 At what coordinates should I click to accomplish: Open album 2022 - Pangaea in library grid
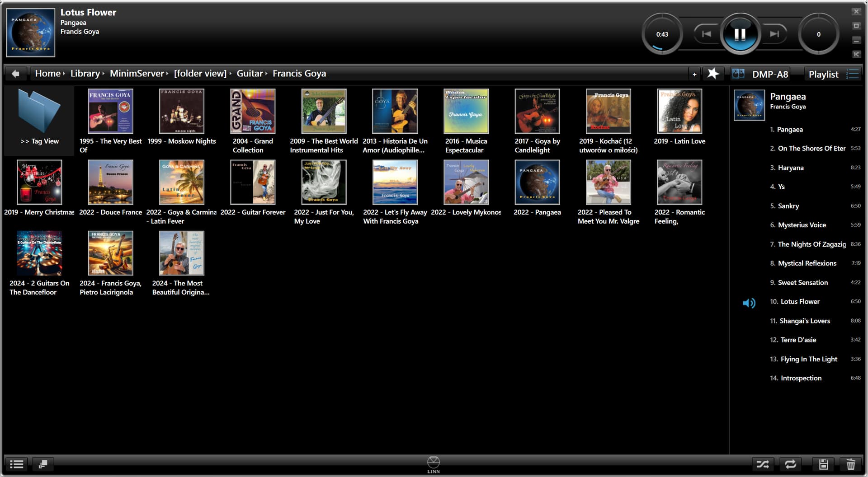coord(537,188)
